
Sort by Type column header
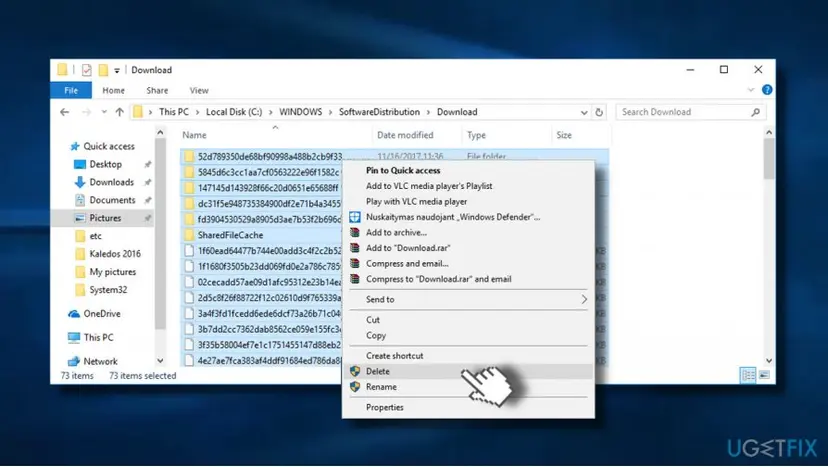click(x=476, y=135)
